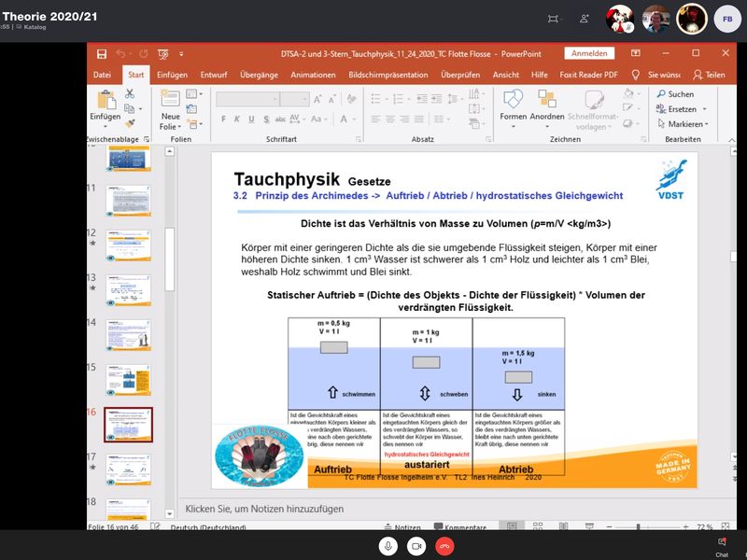
Task: Click the Bullets list icon
Action: pyautogui.click(x=375, y=99)
